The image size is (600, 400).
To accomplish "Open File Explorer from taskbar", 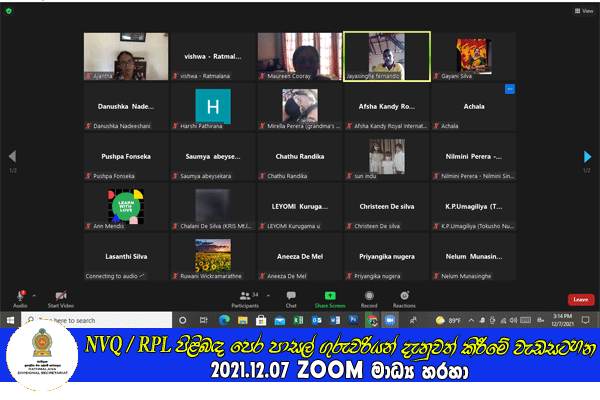I will 243,320.
